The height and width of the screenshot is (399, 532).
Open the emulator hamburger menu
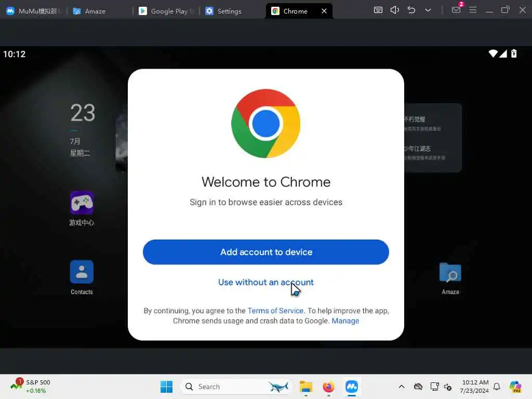[x=473, y=10]
